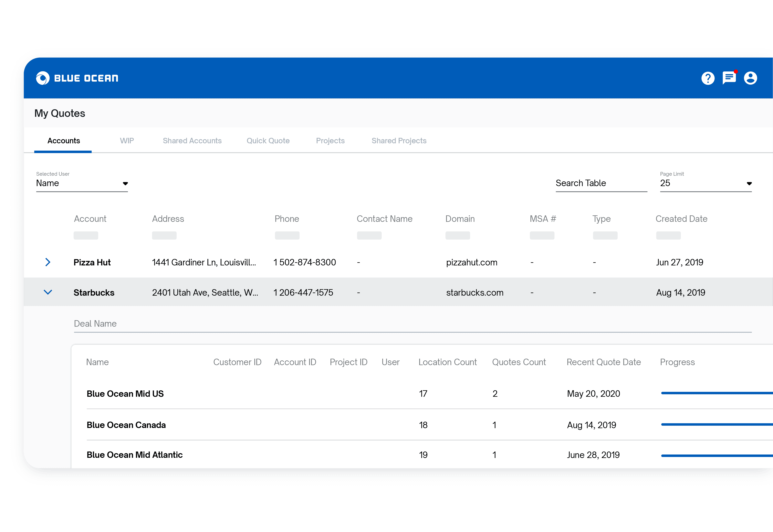
Task: Click the Jun 27, 2019 created date
Action: tap(680, 262)
